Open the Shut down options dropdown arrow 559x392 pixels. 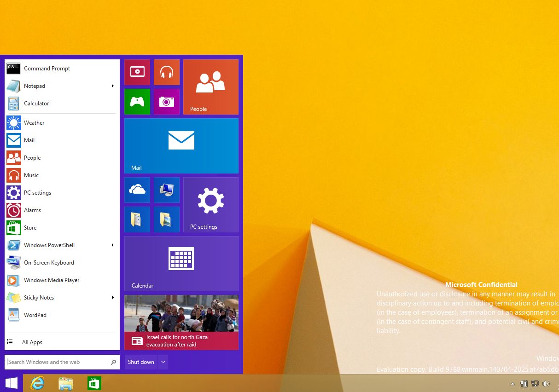pyautogui.click(x=163, y=362)
